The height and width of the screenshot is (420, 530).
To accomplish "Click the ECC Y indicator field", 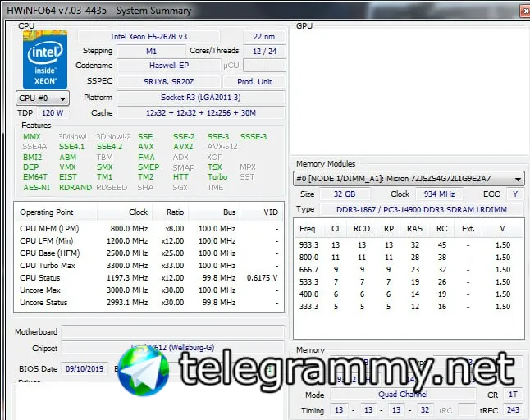I will click(x=515, y=194).
